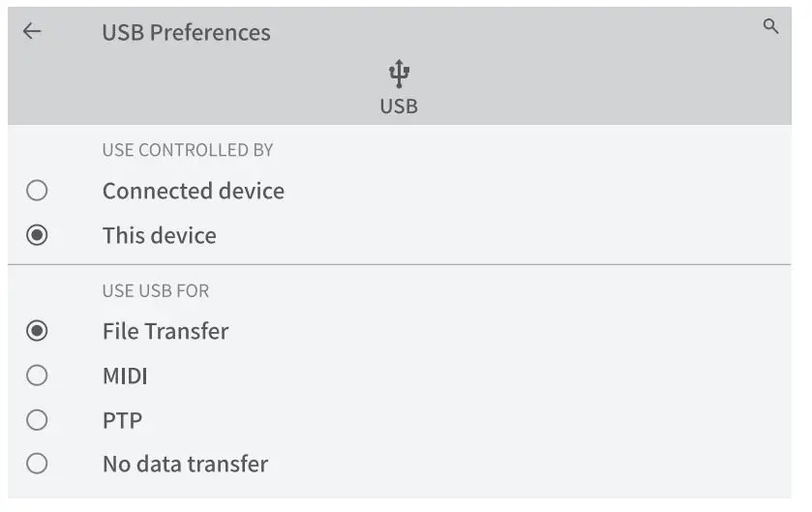This screenshot has height=512, width=812.
Task: Select the This device radio circle
Action: (x=37, y=235)
